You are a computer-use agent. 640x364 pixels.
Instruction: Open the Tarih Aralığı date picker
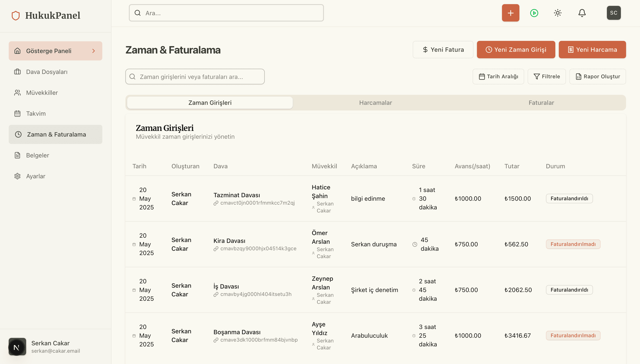pos(498,77)
